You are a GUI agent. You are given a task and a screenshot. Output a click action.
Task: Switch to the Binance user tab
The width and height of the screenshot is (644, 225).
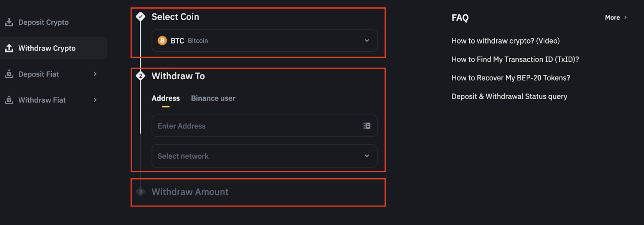[x=213, y=98]
